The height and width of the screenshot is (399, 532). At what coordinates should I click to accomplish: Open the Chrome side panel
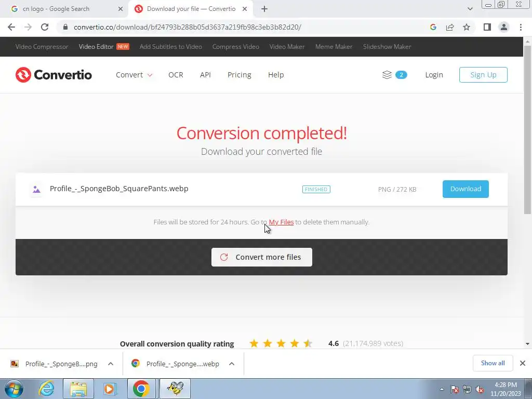click(487, 27)
